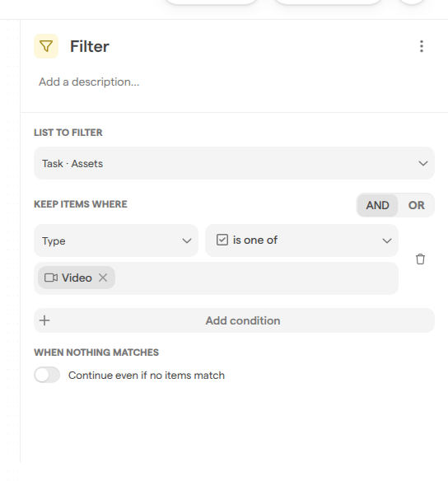Image resolution: width=448 pixels, height=481 pixels.
Task: Click the yellow Filter funnel icon
Action: point(46,46)
